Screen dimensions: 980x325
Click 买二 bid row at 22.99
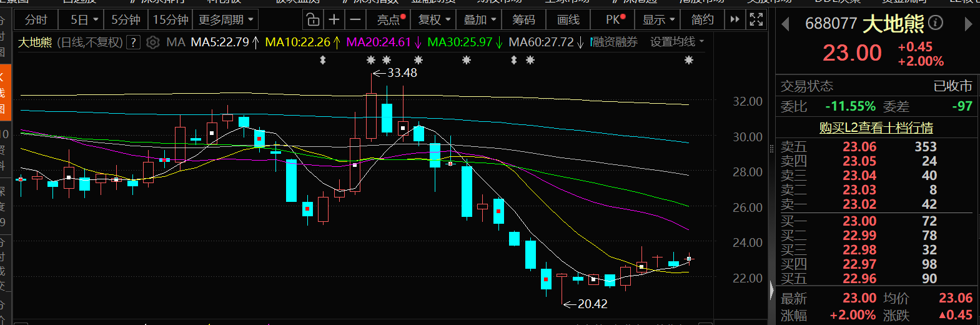coord(876,236)
